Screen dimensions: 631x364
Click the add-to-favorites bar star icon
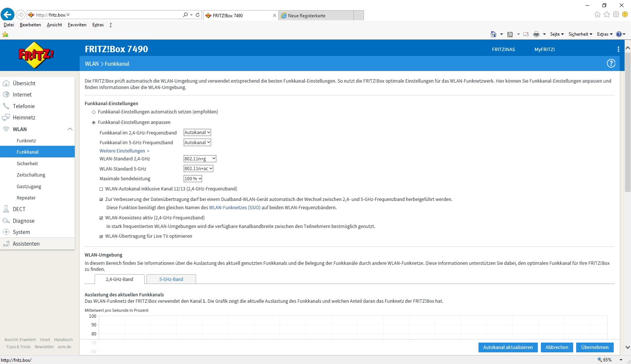(5, 34)
